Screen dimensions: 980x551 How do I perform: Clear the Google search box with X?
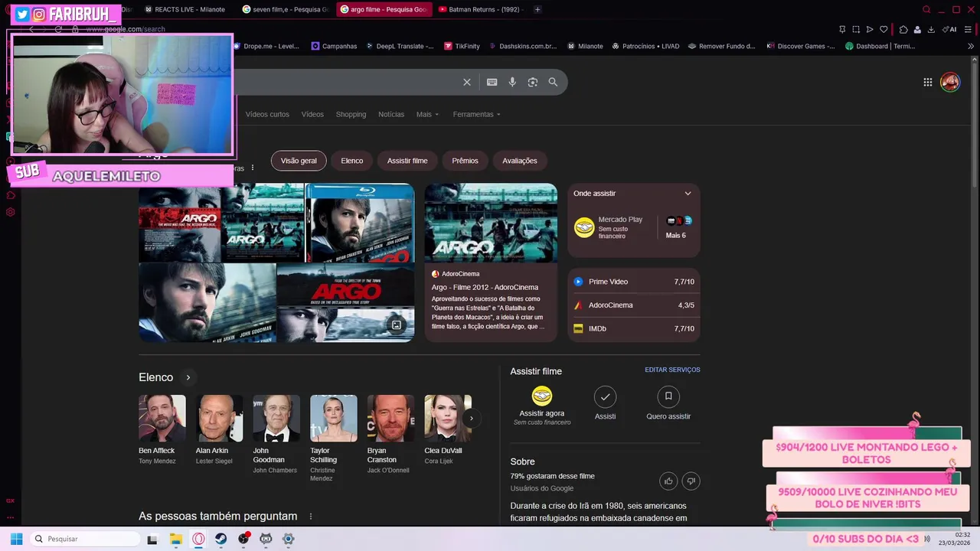tap(467, 82)
